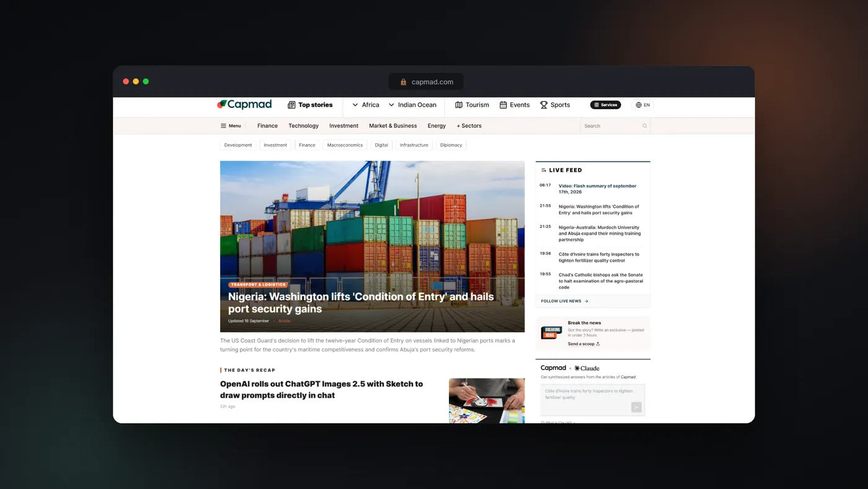
Task: Click the globe language icon
Action: [639, 105]
